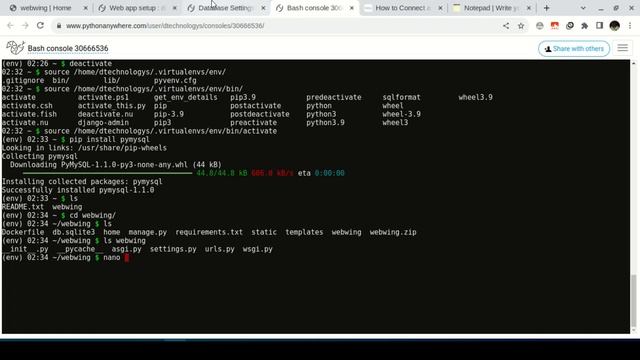Click 'sqlformat' in bin listing

pos(401,98)
